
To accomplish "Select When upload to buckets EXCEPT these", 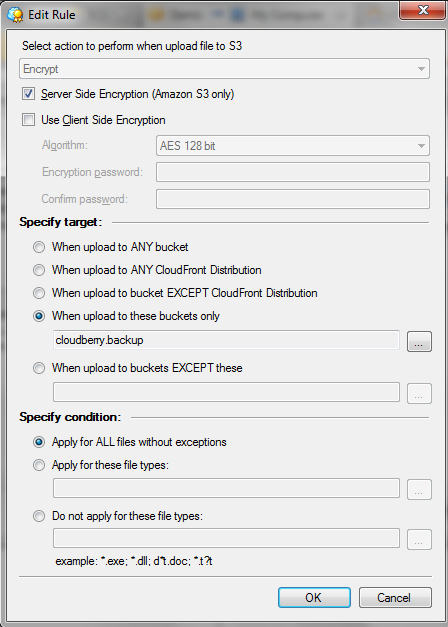I will 39,368.
